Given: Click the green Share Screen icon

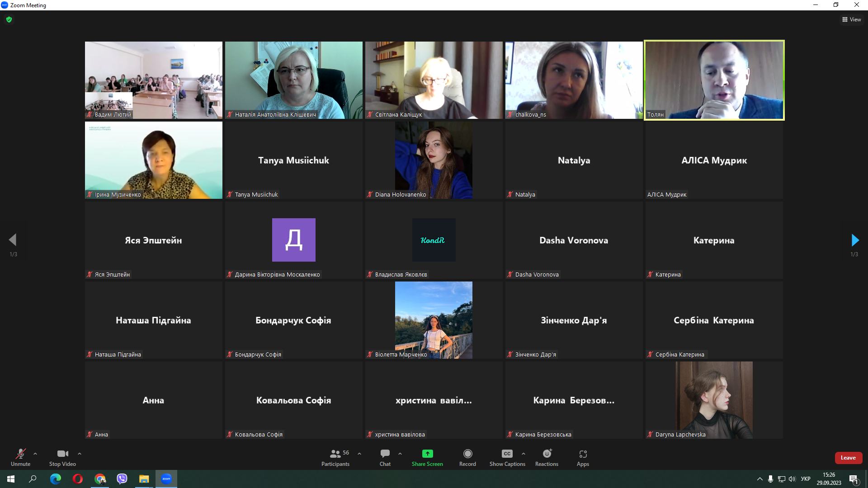Looking at the screenshot, I should tap(427, 454).
